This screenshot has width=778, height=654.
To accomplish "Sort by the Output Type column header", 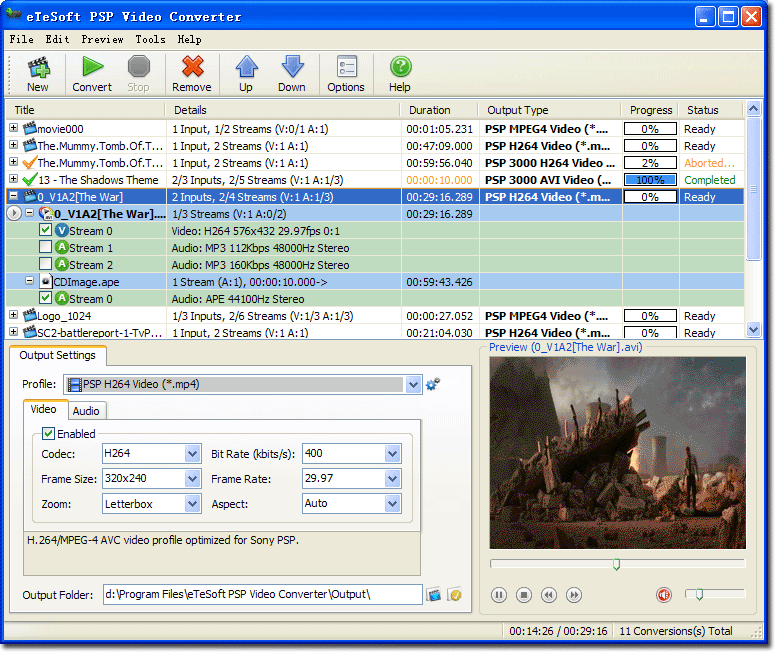I will click(x=549, y=110).
